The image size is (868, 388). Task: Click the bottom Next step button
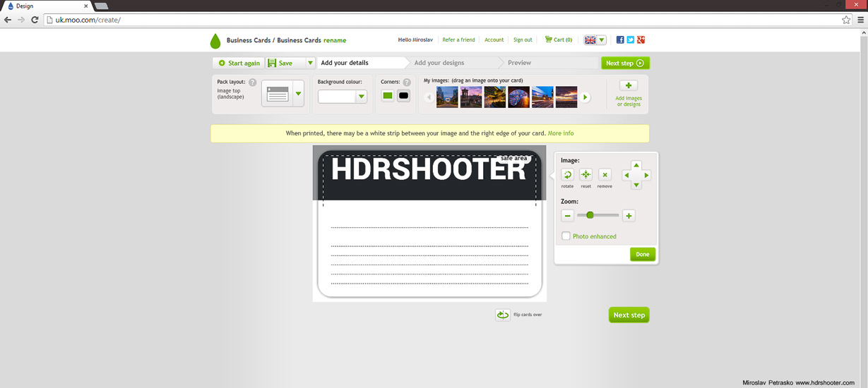tap(629, 315)
